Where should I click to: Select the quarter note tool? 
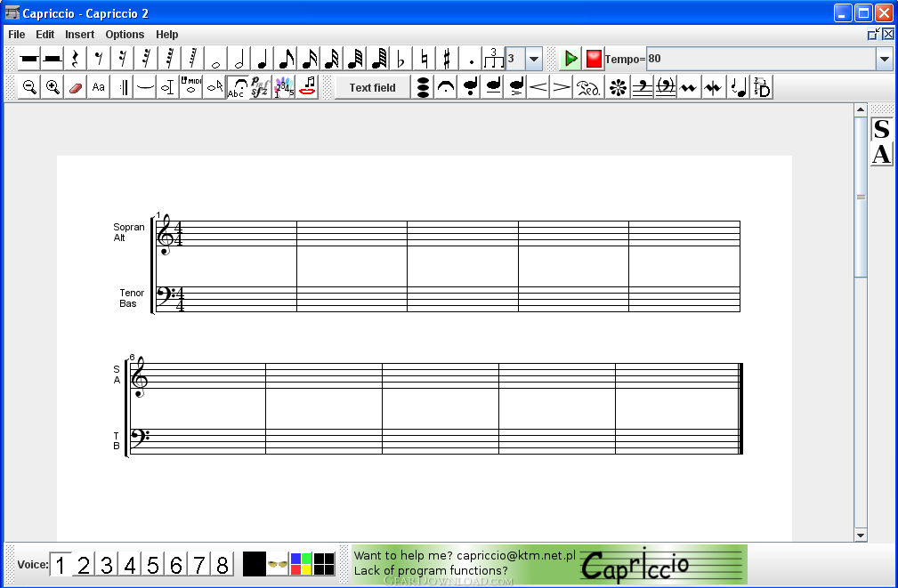click(x=263, y=59)
